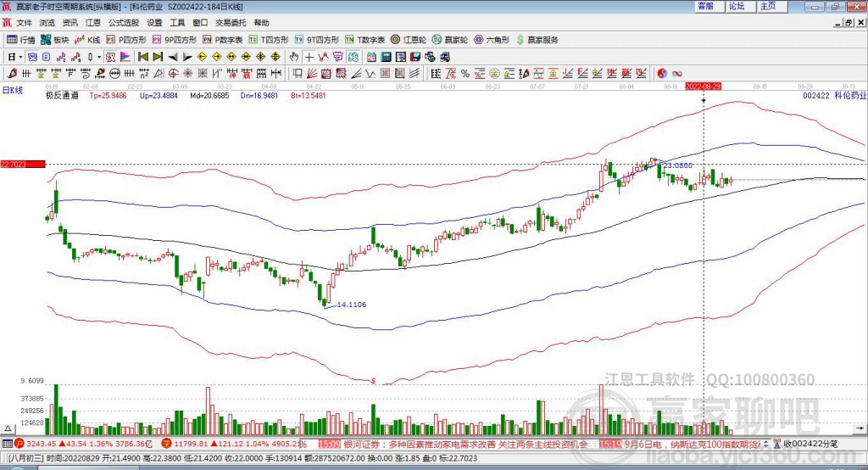The image size is (868, 470).
Task: Open the 公式选股 menu
Action: click(124, 23)
